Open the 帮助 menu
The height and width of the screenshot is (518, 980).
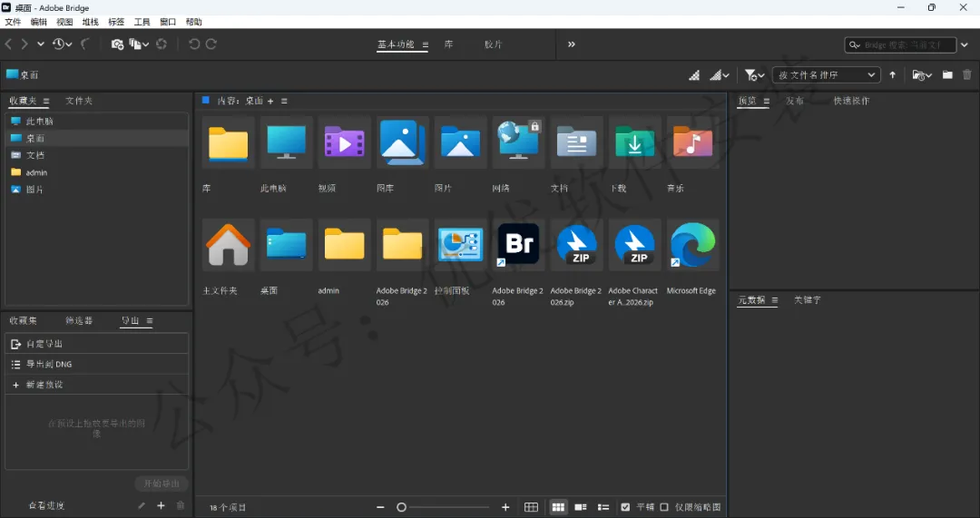194,22
